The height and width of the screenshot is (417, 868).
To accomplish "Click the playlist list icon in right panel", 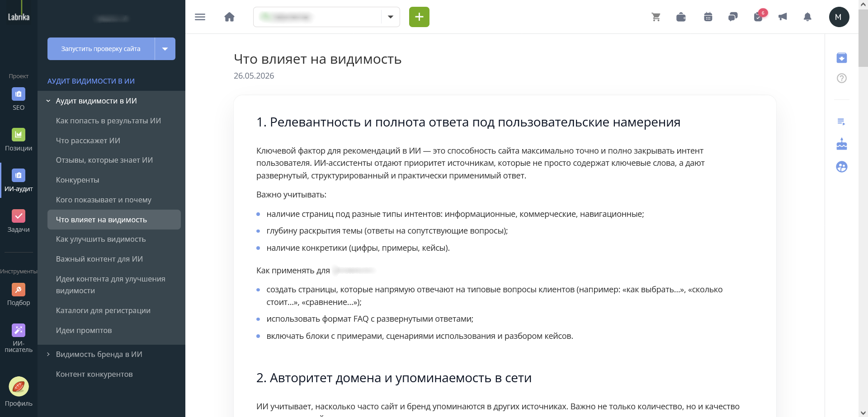I will pyautogui.click(x=841, y=122).
